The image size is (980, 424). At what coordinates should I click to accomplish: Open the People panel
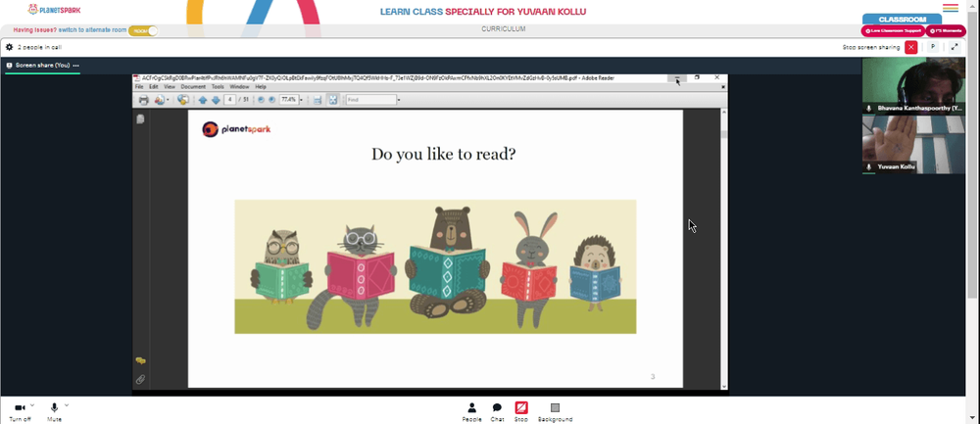pyautogui.click(x=472, y=411)
